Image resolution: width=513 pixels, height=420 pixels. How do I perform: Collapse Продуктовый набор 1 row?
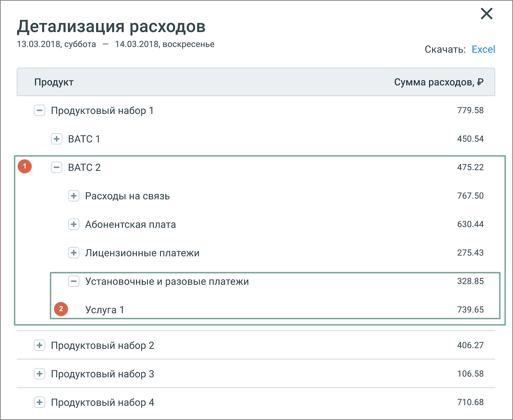coord(40,110)
